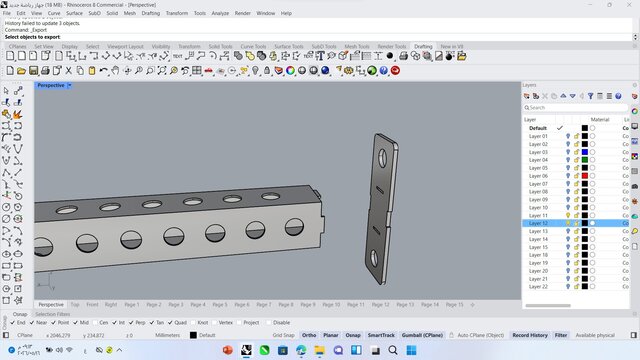
Task: Click the Record History button
Action: click(x=530, y=335)
